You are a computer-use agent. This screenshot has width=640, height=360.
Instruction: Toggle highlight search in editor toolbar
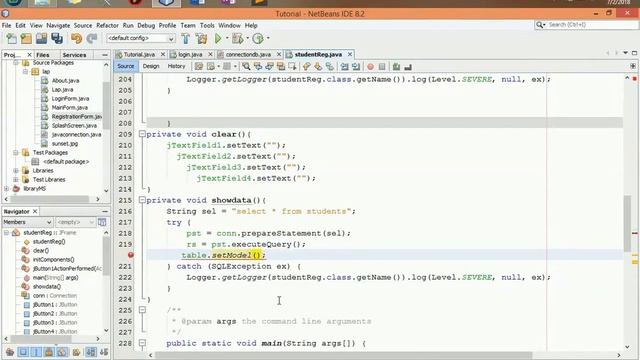click(281, 66)
